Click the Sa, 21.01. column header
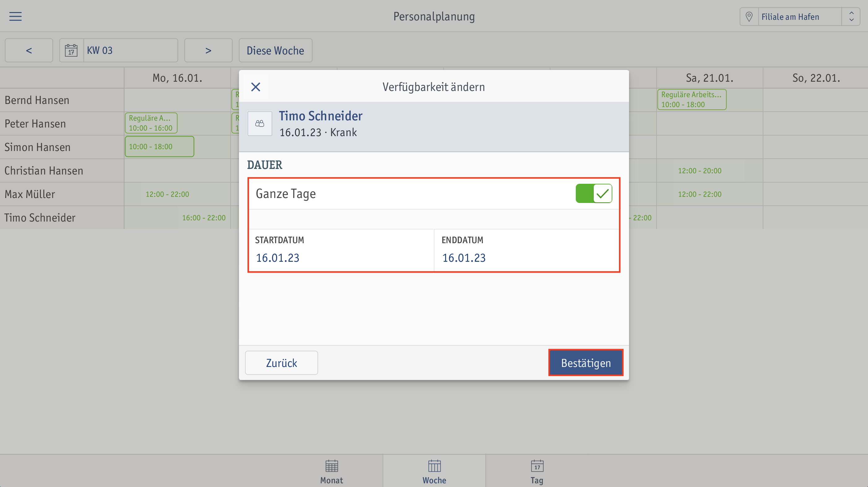868x487 pixels. 710,78
